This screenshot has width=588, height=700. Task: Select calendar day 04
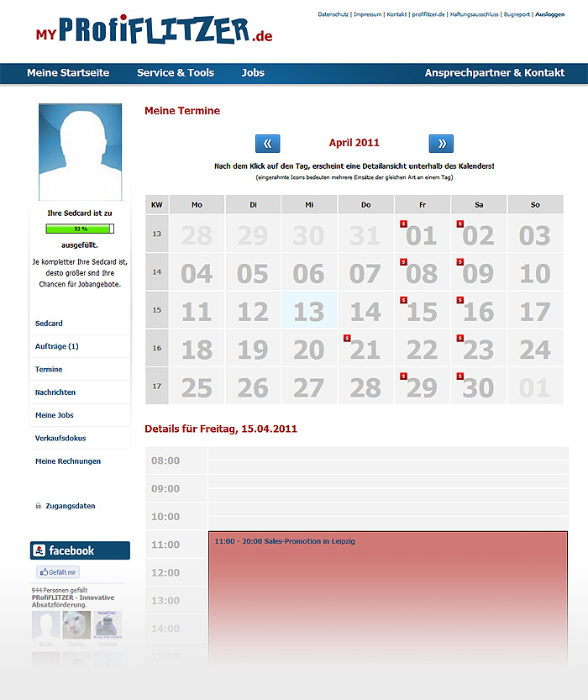(197, 272)
